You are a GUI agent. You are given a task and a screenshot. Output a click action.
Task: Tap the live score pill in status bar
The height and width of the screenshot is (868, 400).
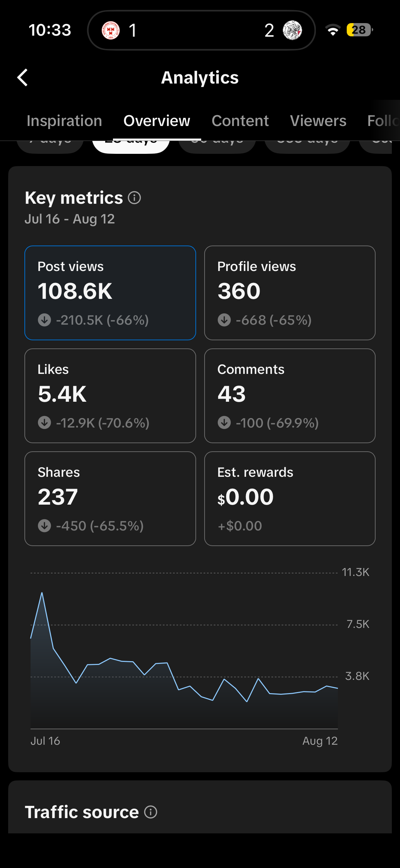coord(202,30)
